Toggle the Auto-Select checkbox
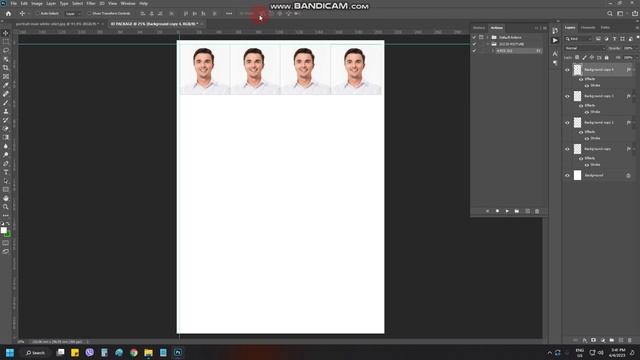This screenshot has width=640, height=360. 37,13
